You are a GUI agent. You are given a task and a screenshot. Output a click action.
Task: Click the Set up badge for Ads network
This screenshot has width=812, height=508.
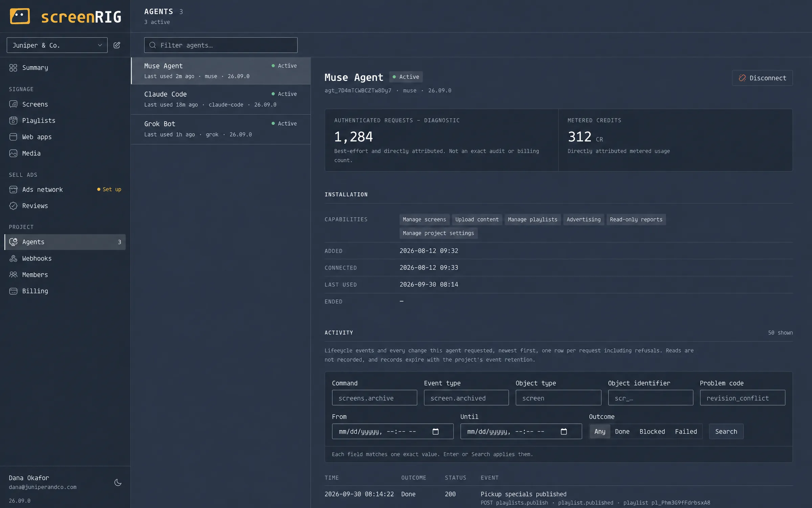pos(109,189)
